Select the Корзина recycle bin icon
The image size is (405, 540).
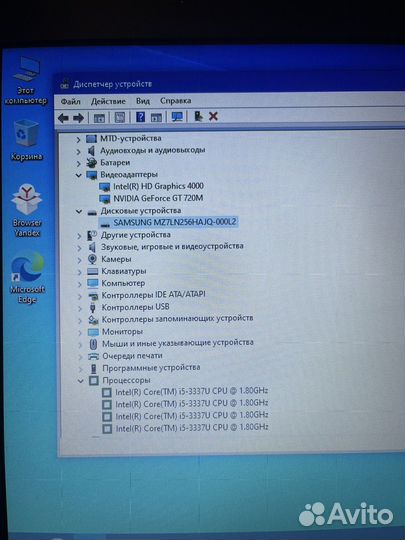click(x=27, y=140)
